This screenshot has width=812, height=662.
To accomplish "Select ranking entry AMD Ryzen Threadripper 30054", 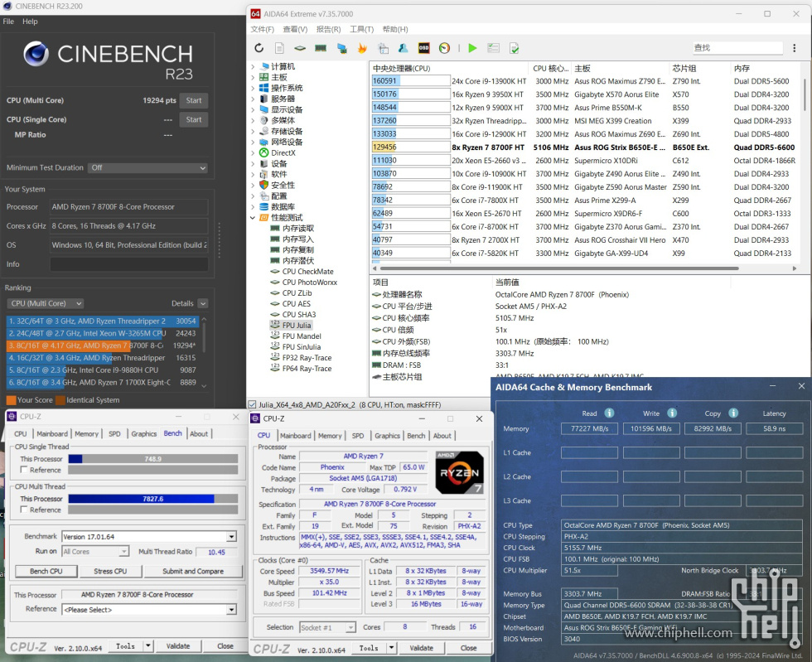I will [103, 321].
